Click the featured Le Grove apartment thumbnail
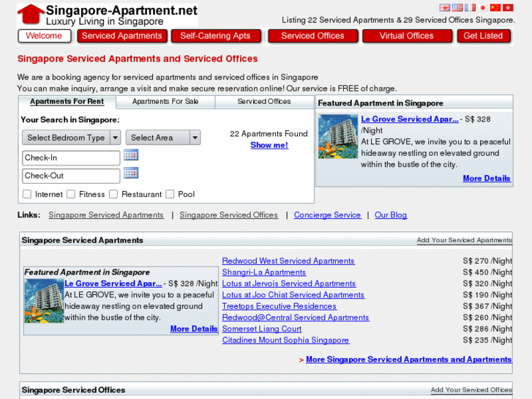Viewport: 532px width, 399px height. click(337, 137)
